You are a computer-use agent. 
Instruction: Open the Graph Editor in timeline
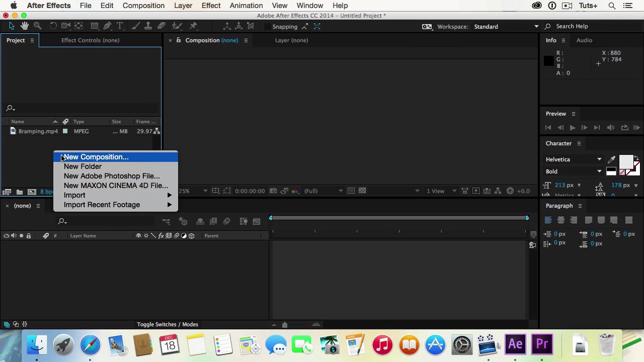257,221
